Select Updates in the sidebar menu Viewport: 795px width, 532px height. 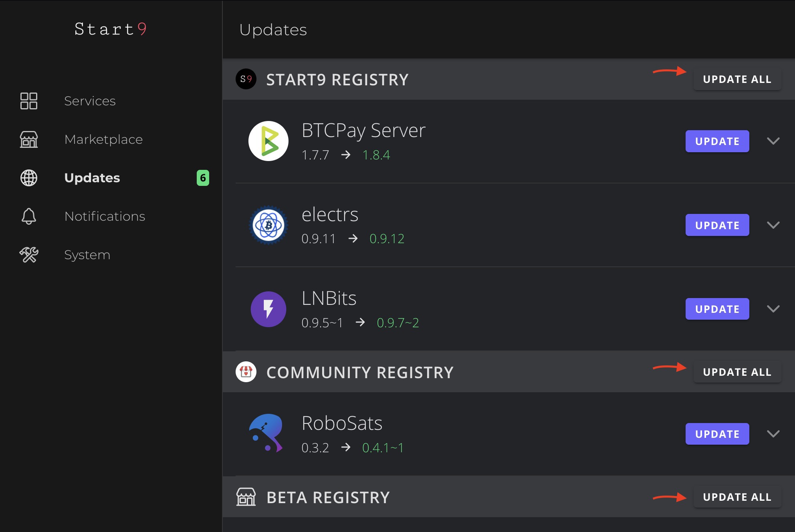pyautogui.click(x=92, y=178)
